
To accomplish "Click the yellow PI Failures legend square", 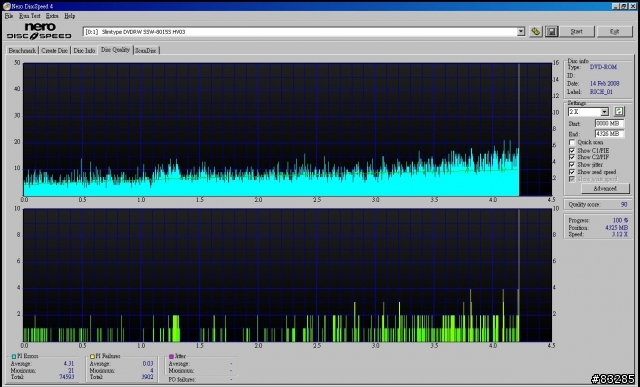I will (x=92, y=356).
